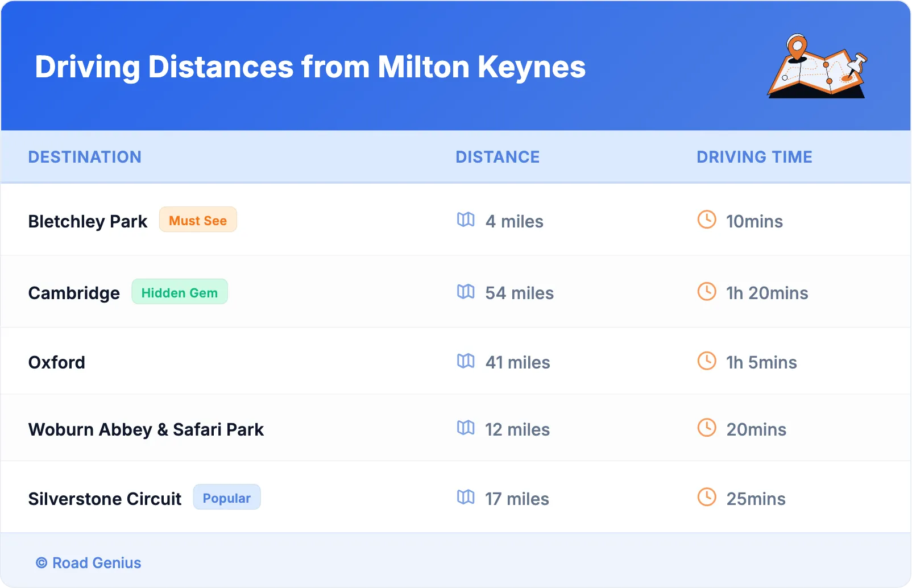This screenshot has width=912, height=588.
Task: Select the Cambridge destination name
Action: [x=74, y=293]
